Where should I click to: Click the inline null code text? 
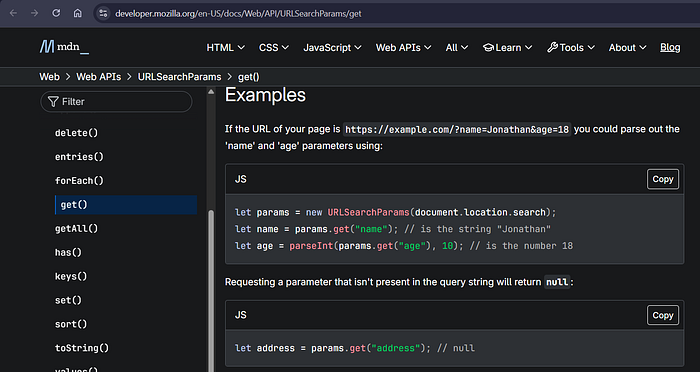click(557, 282)
